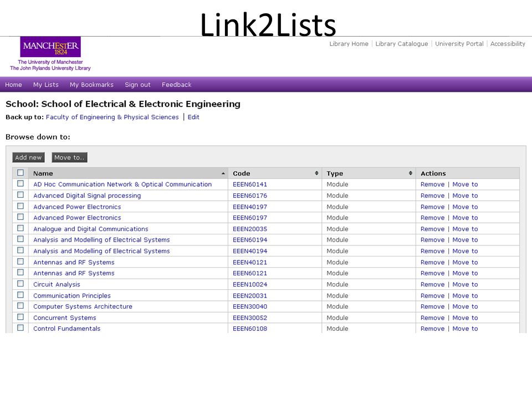Remove the AD Hoc Communication Network module

[x=433, y=184]
